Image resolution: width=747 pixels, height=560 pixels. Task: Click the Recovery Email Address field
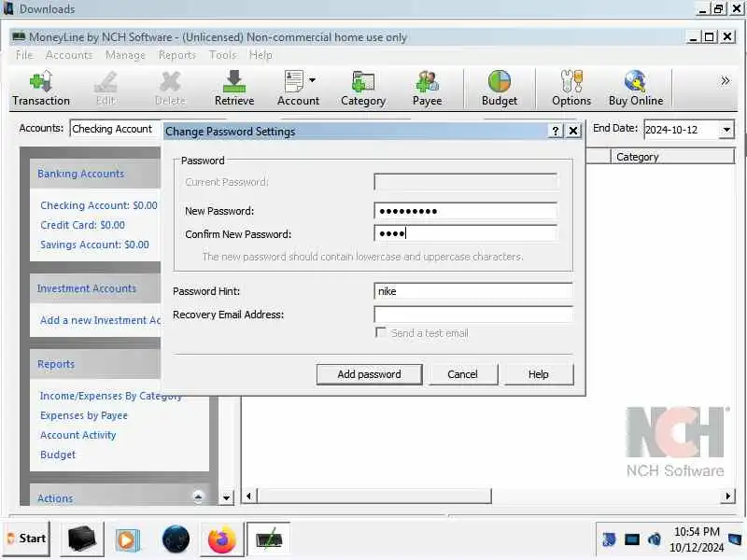pos(473,315)
